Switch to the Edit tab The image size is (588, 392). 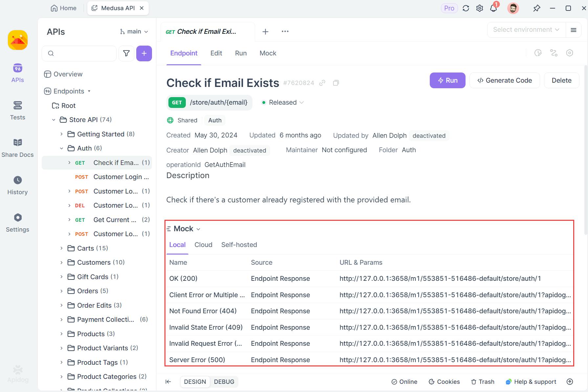[x=216, y=53]
